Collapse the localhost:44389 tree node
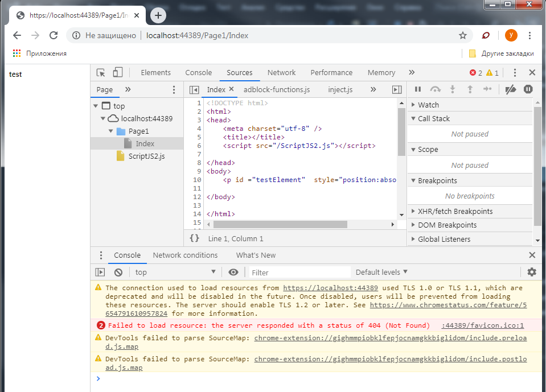The height and width of the screenshot is (392, 546). click(102, 118)
